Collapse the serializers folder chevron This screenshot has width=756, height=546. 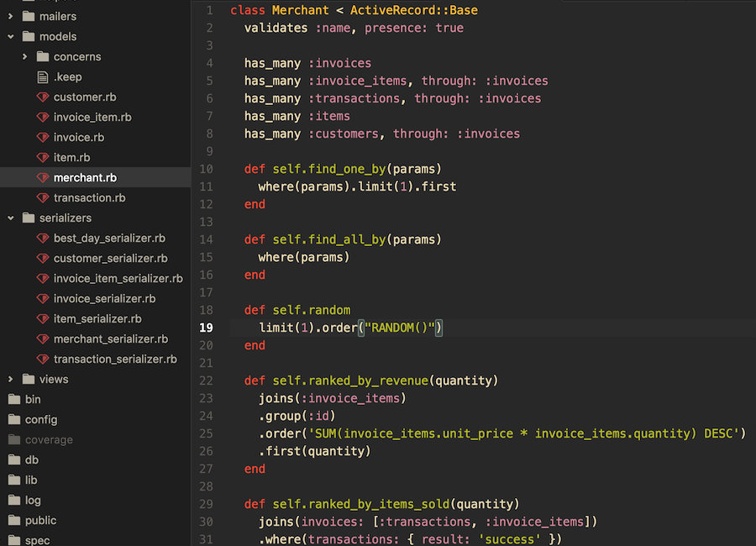[11, 218]
